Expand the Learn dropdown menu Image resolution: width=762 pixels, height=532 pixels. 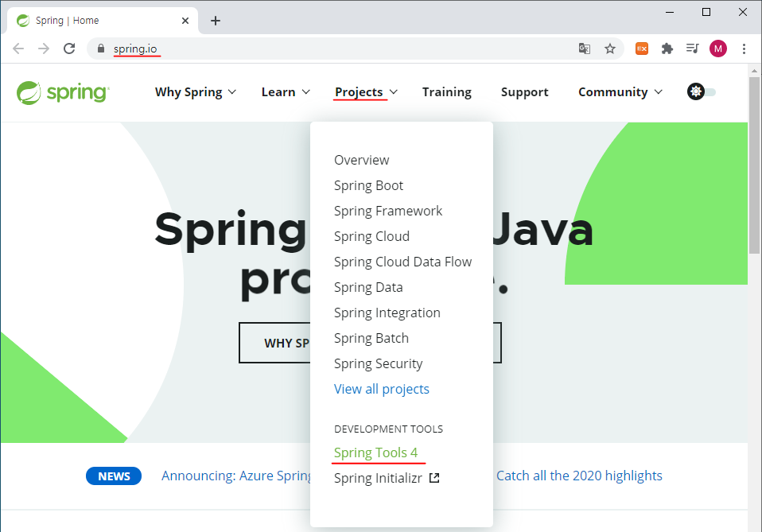click(x=286, y=91)
